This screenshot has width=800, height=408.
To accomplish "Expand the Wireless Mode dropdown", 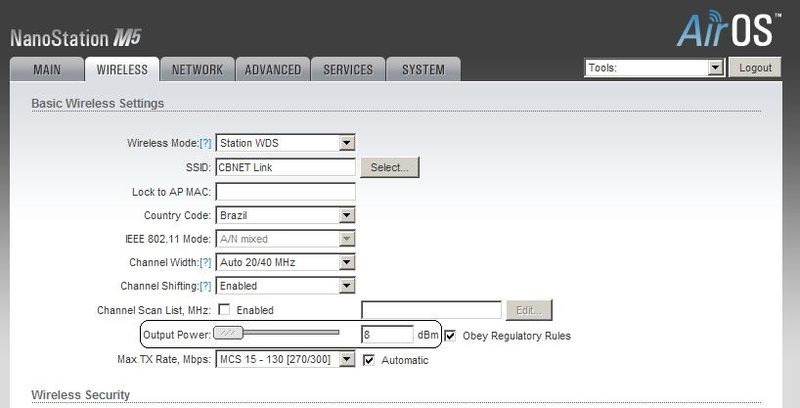I will [x=285, y=143].
